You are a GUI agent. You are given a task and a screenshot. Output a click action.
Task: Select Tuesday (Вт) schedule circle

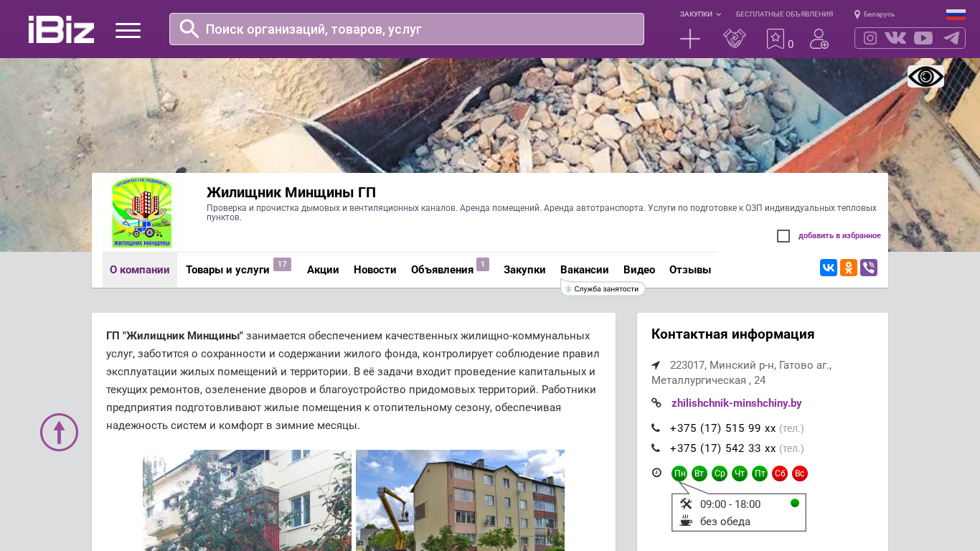pyautogui.click(x=699, y=474)
